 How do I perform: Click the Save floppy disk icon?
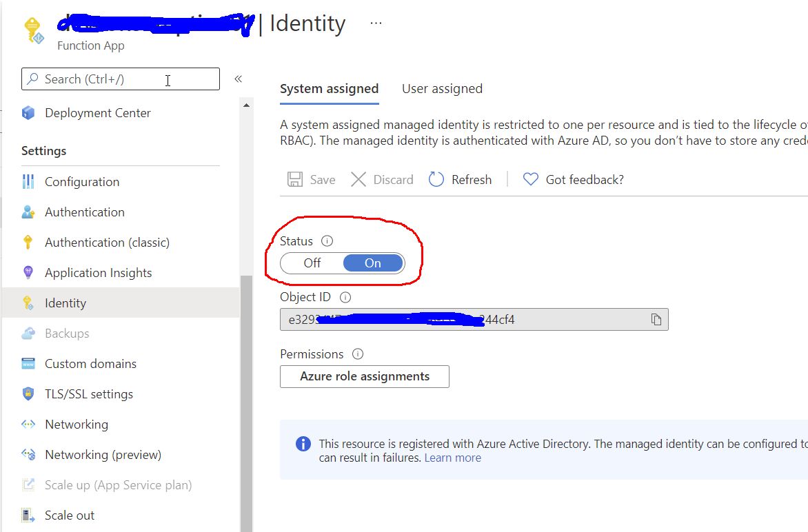pos(295,179)
